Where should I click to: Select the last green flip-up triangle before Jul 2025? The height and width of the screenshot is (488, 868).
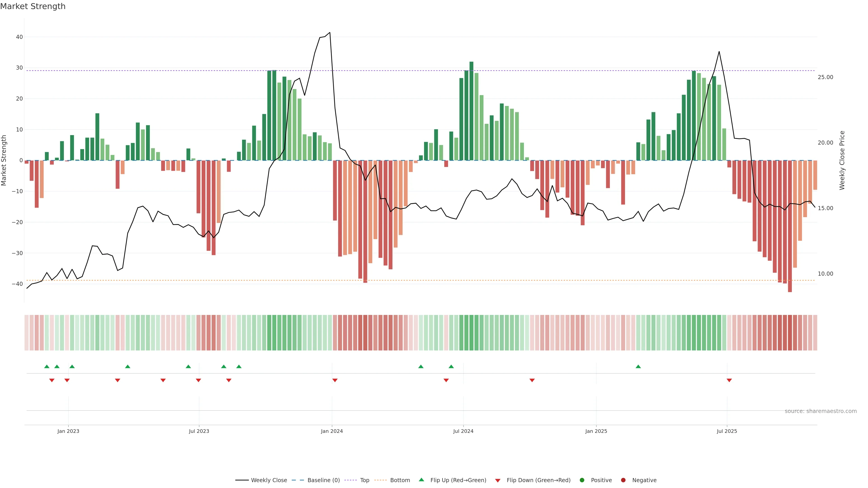pos(638,366)
